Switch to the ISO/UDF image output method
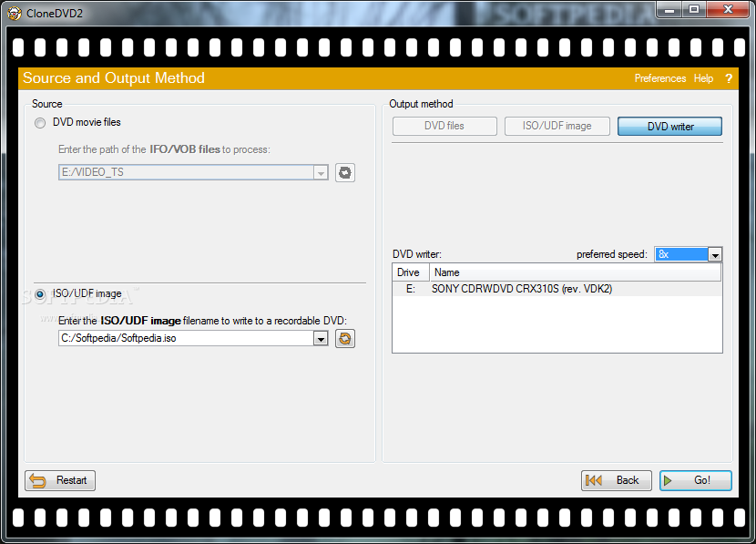 [557, 126]
